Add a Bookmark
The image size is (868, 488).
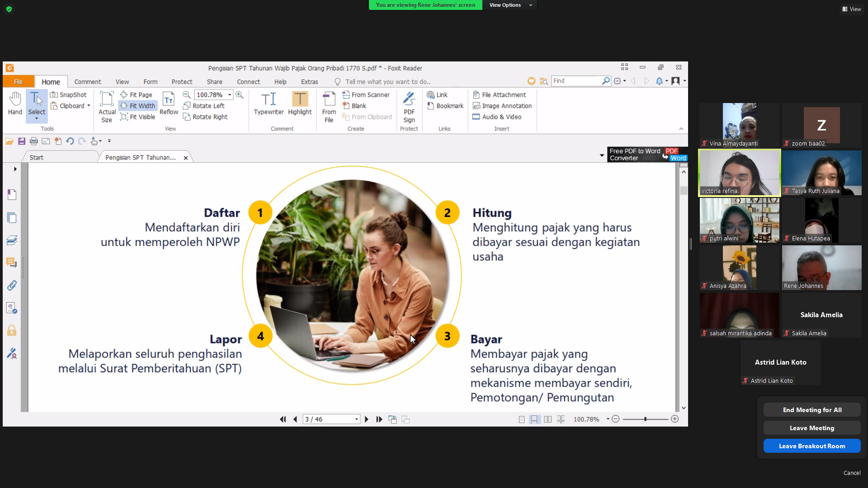445,106
